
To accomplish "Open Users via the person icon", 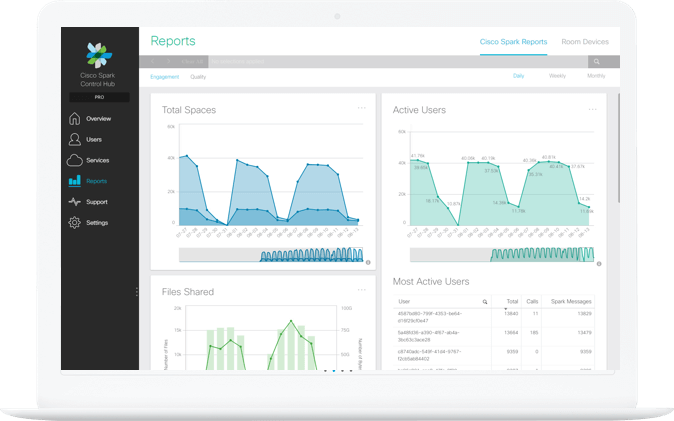I will click(x=75, y=139).
